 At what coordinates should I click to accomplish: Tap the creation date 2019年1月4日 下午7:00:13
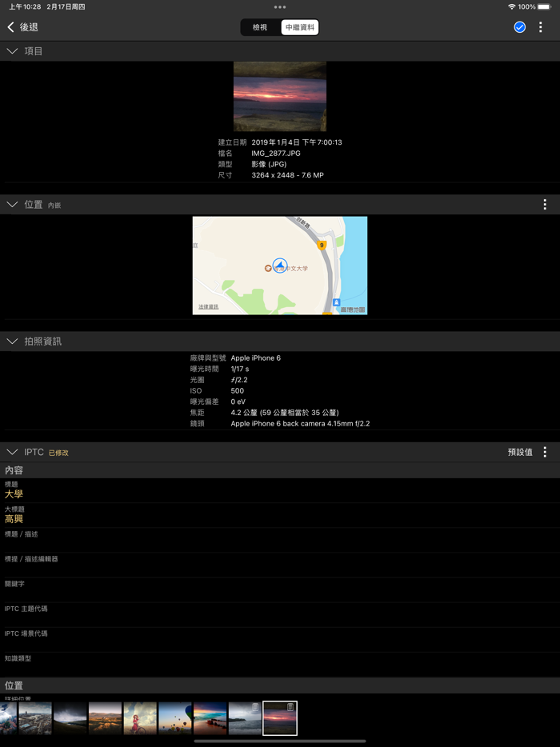click(x=297, y=142)
